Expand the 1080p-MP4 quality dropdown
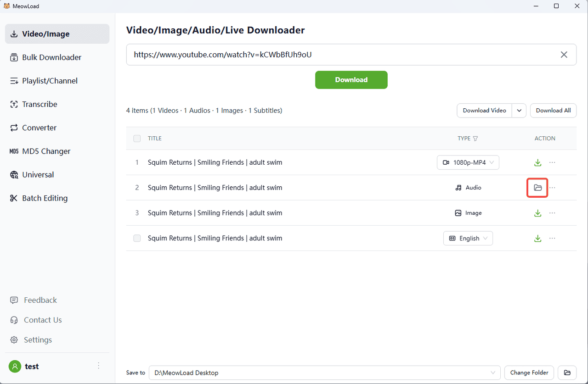 pyautogui.click(x=468, y=162)
